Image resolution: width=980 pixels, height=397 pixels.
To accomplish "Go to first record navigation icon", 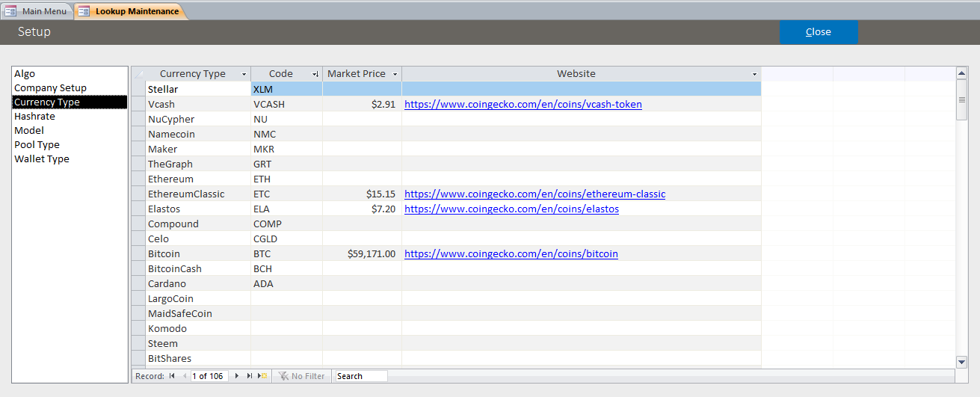I will click(x=172, y=376).
